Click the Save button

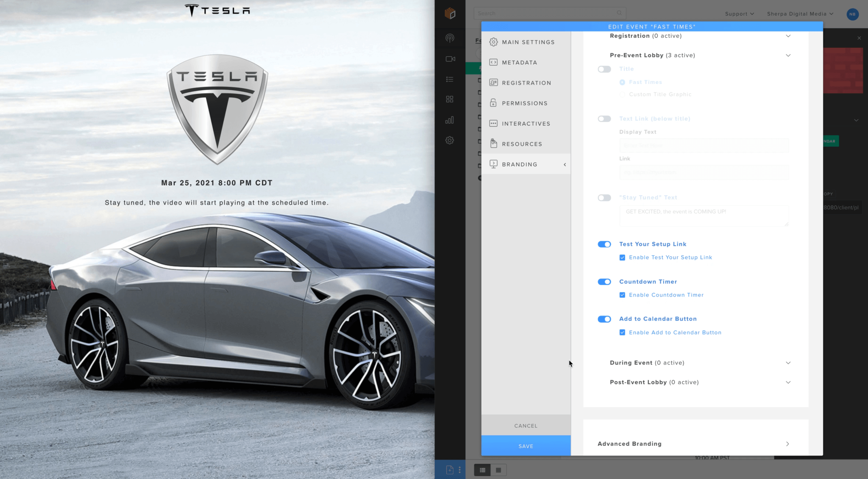click(526, 446)
